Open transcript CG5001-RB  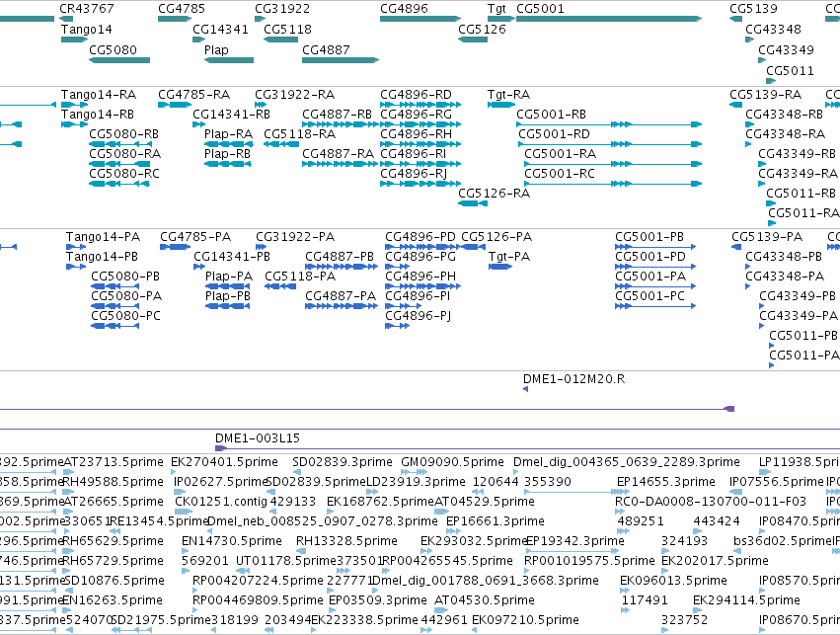(551, 115)
